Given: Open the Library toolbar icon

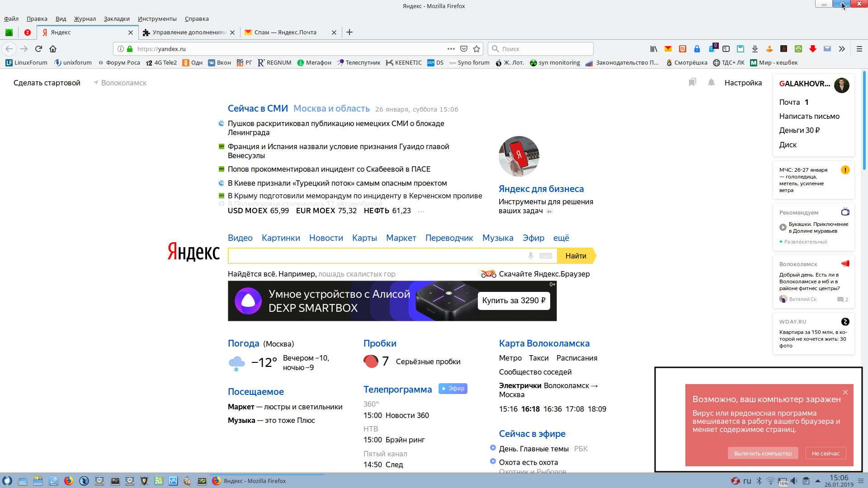Looking at the screenshot, I should point(654,49).
